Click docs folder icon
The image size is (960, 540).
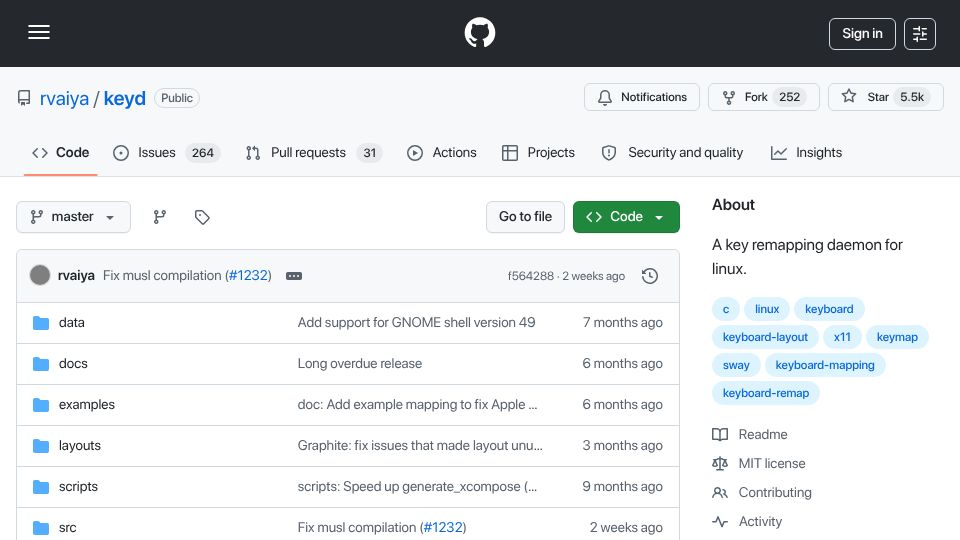tap(41, 364)
